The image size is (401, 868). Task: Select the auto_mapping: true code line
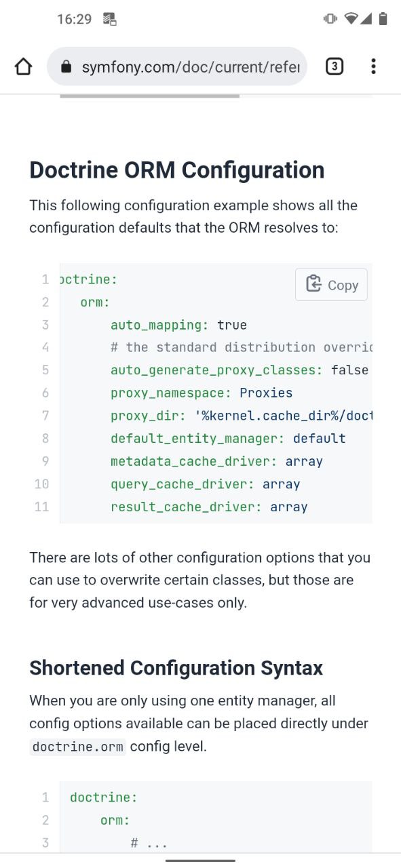178,325
